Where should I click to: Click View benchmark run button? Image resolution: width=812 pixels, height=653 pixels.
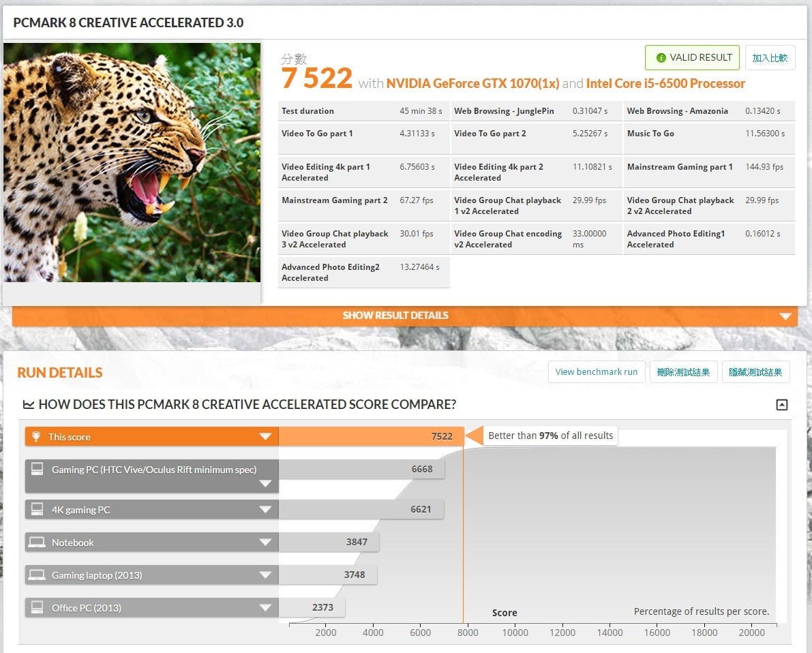pos(596,372)
